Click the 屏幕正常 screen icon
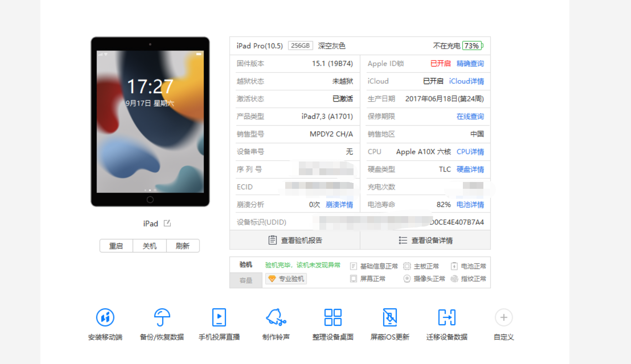Image resolution: width=631 pixels, height=364 pixels. (x=354, y=278)
